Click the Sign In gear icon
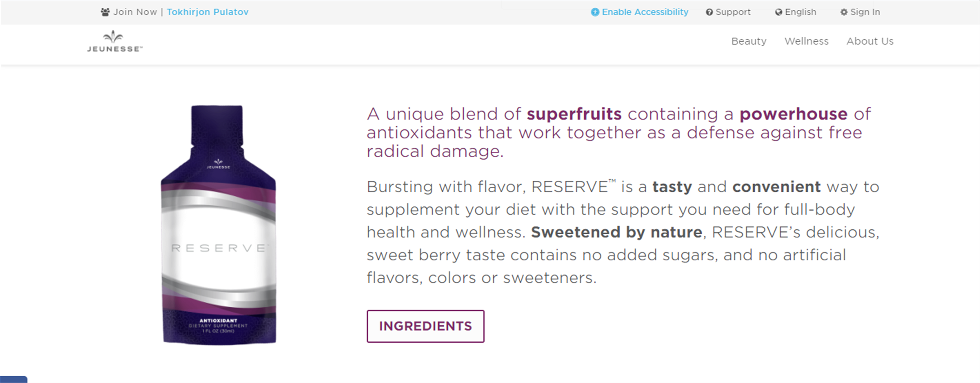Image resolution: width=980 pixels, height=383 pixels. pyautogui.click(x=844, y=12)
